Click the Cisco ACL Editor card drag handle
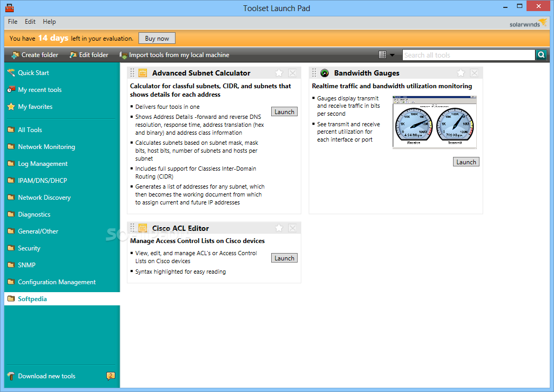 tap(132, 228)
